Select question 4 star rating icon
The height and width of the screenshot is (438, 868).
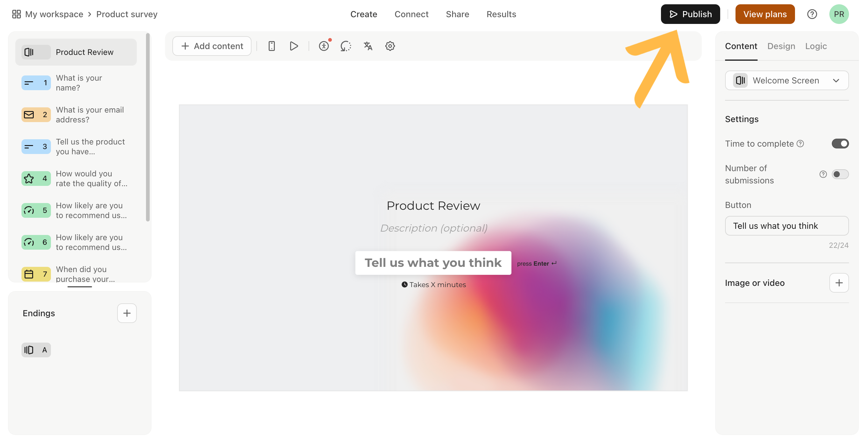(x=36, y=179)
